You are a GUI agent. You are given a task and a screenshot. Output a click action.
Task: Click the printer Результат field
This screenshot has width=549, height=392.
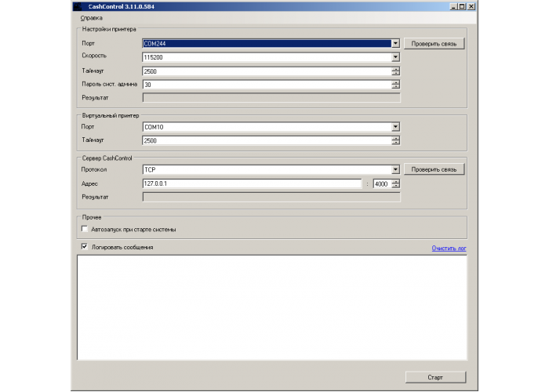coord(271,98)
